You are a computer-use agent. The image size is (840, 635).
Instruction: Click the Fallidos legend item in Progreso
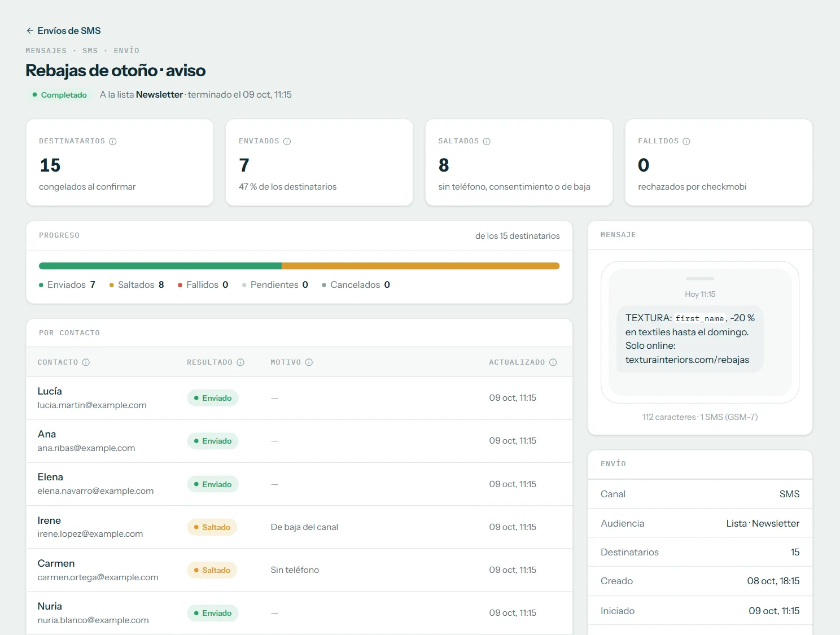[203, 285]
